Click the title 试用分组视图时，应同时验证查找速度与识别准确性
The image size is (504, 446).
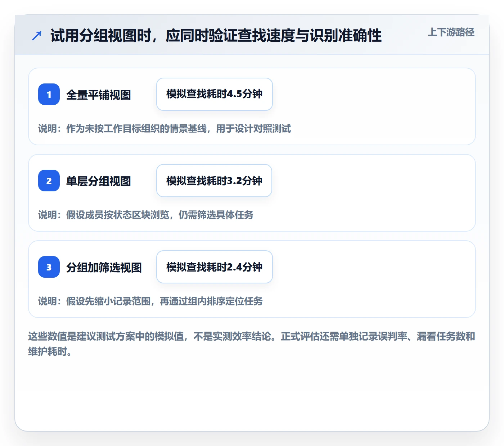pos(216,36)
